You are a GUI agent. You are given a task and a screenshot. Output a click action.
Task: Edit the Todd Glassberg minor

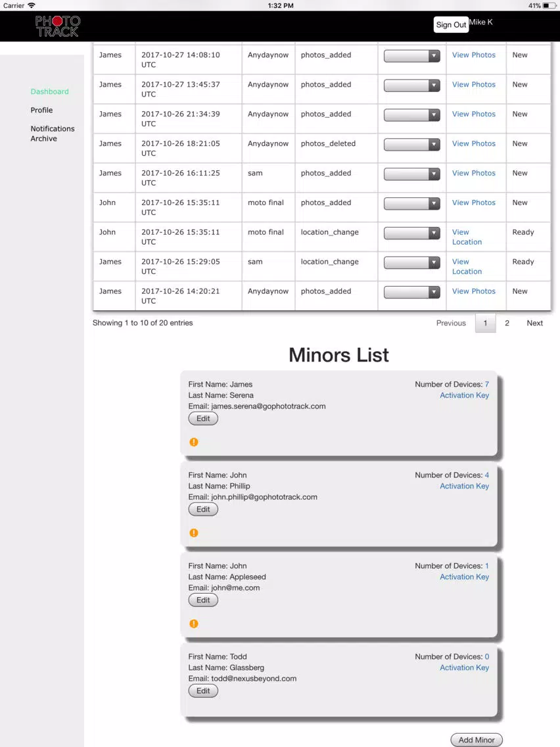point(203,691)
